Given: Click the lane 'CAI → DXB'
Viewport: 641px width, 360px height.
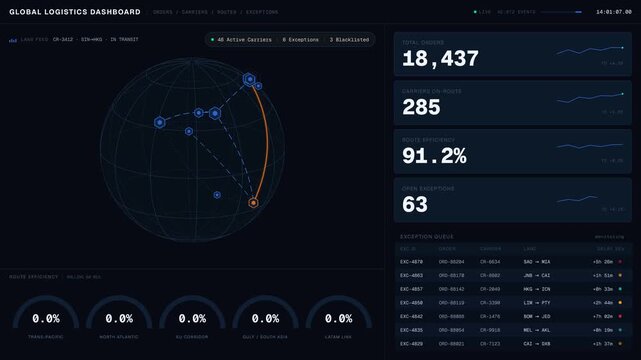Looking at the screenshot, I should click(x=537, y=344).
